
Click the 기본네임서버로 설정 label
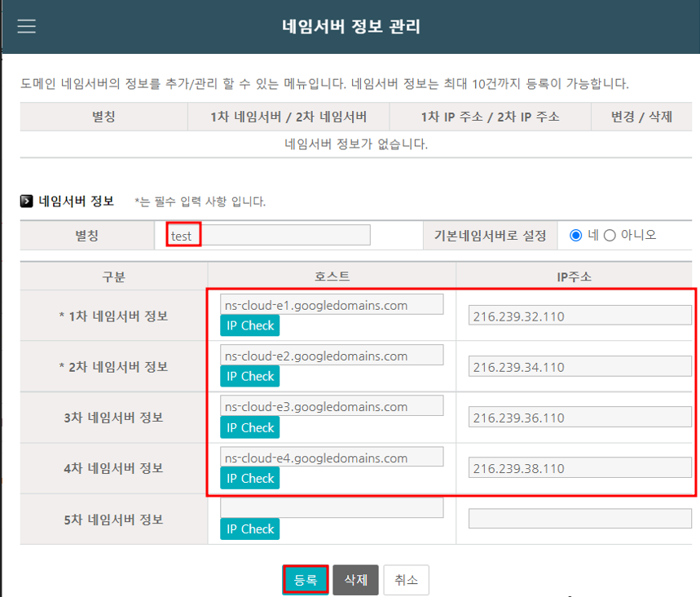491,235
